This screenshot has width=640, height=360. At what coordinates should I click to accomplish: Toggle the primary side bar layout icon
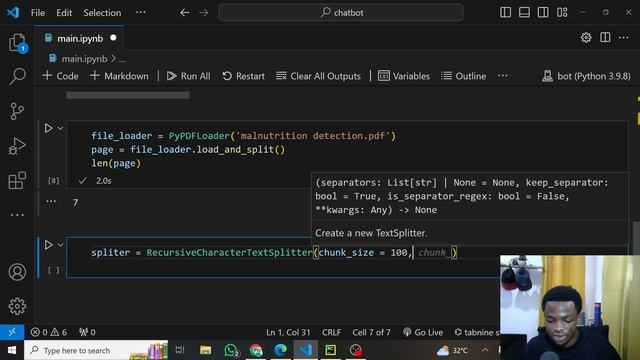pos(505,13)
